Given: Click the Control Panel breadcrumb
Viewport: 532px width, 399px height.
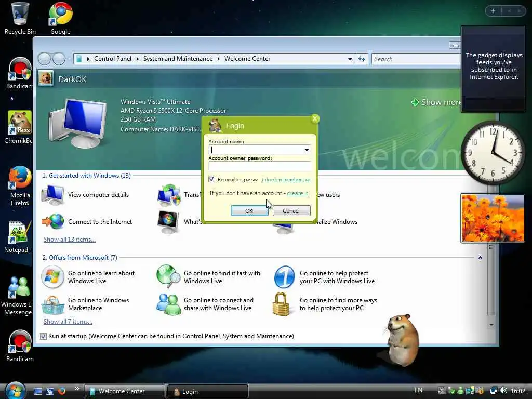Looking at the screenshot, I should (113, 59).
